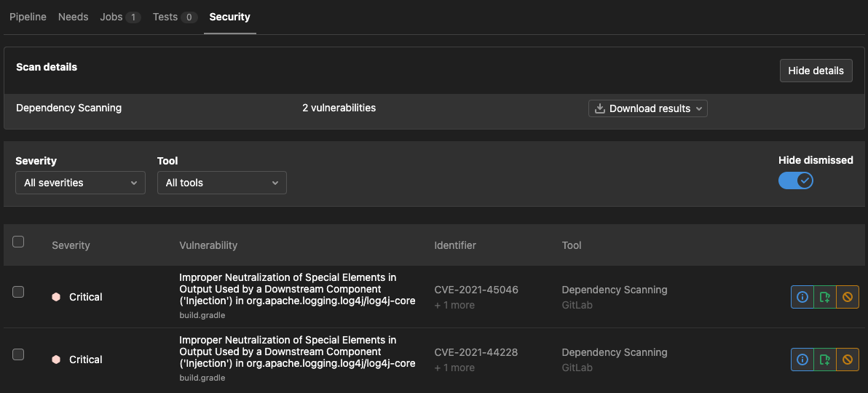Image resolution: width=868 pixels, height=393 pixels.
Task: Click the Critical severity icon for CVE-2021-44228
Action: click(56, 360)
